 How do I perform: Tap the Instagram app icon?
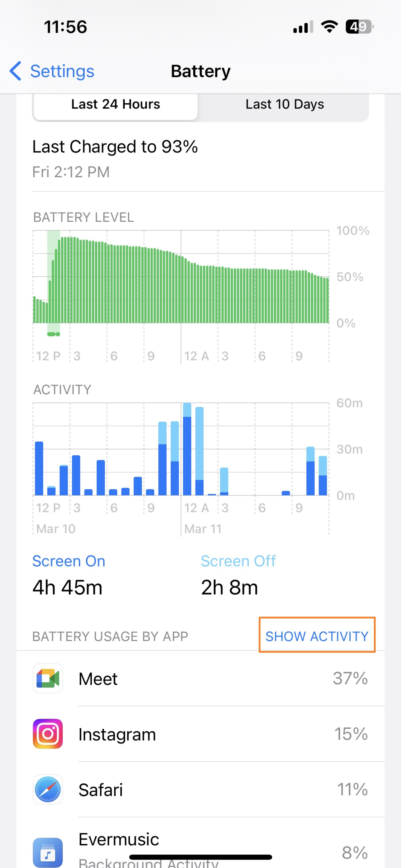click(x=47, y=734)
